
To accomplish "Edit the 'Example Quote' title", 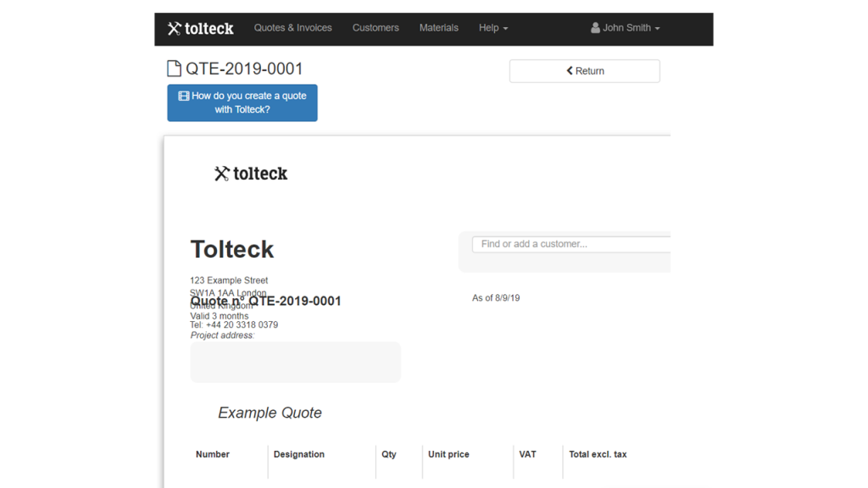I will point(270,413).
